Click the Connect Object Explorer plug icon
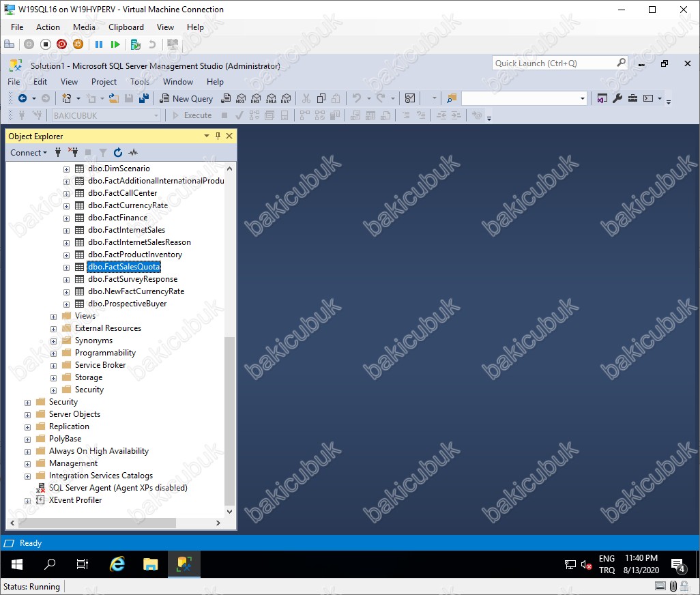 (x=58, y=153)
